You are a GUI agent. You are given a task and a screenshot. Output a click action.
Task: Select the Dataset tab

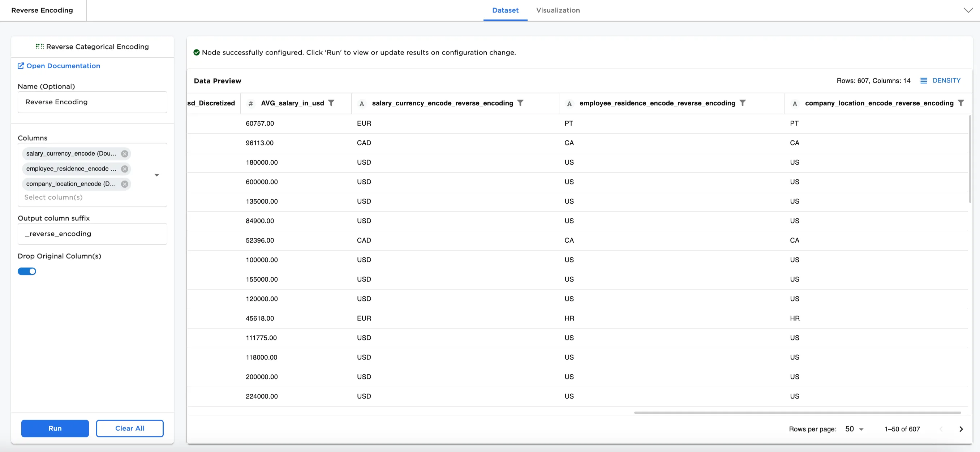tap(505, 10)
